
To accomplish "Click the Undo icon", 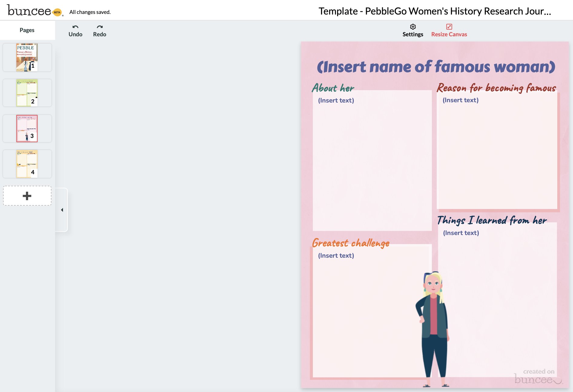I will tap(75, 27).
